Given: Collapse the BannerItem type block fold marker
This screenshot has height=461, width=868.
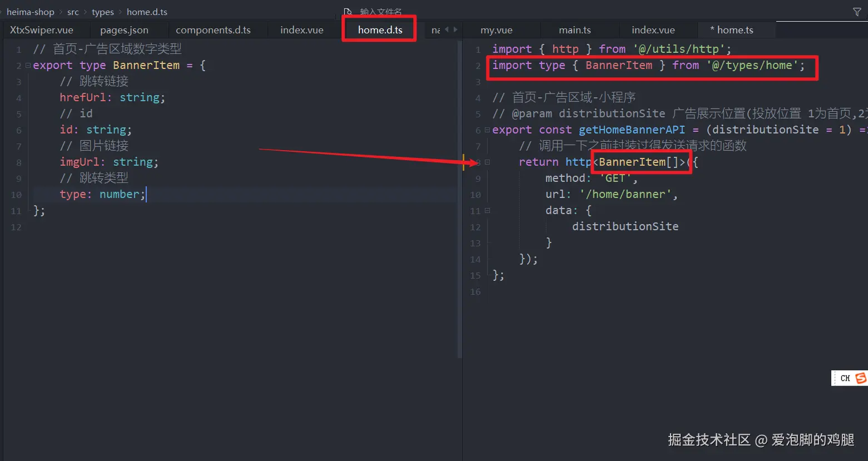Looking at the screenshot, I should pyautogui.click(x=28, y=66).
